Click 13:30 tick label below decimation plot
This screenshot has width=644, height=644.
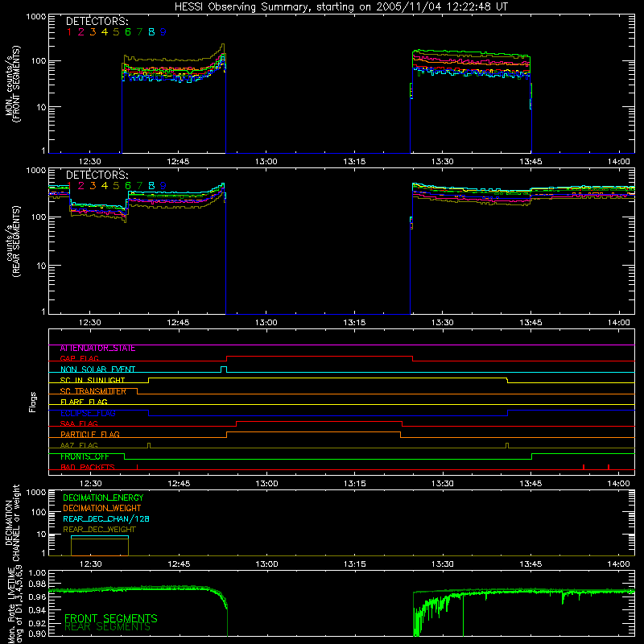point(443,564)
